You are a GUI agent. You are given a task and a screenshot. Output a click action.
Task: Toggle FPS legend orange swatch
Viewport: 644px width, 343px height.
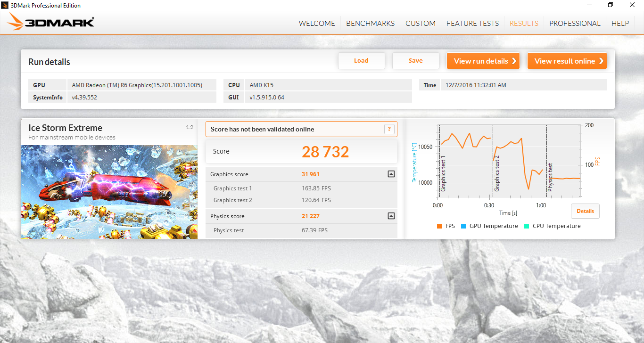439,226
